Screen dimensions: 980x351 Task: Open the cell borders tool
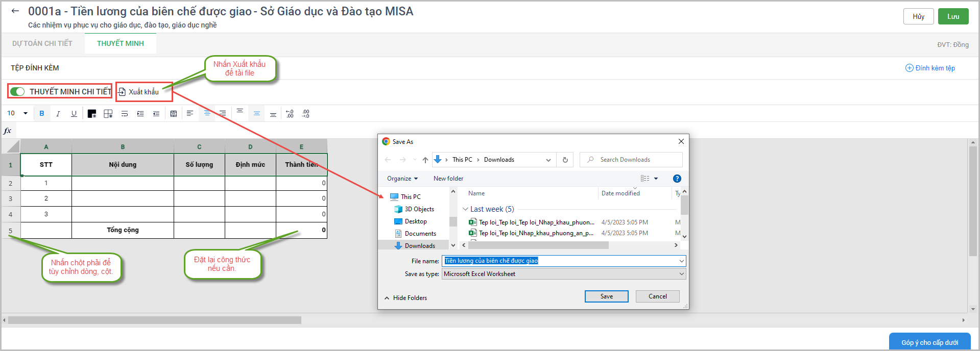108,113
